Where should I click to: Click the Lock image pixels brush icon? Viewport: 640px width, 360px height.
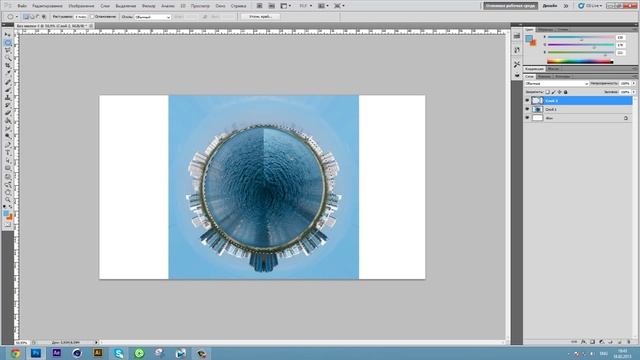tap(553, 92)
